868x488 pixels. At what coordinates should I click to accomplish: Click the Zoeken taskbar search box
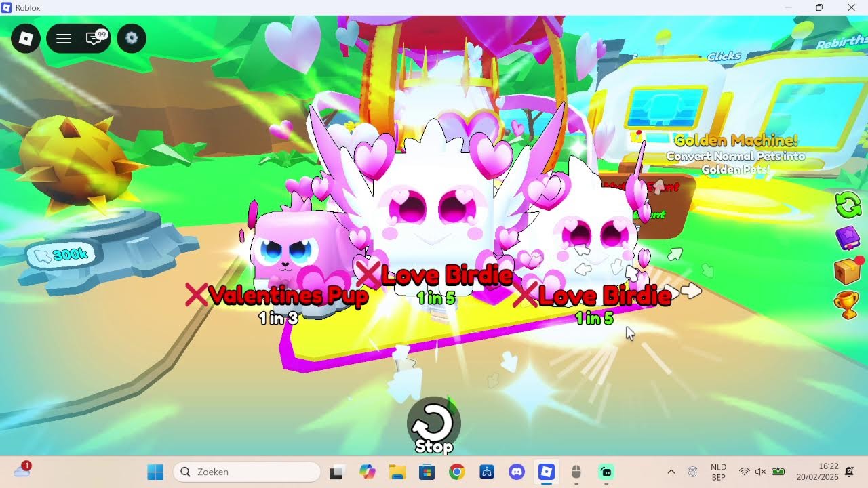click(247, 472)
